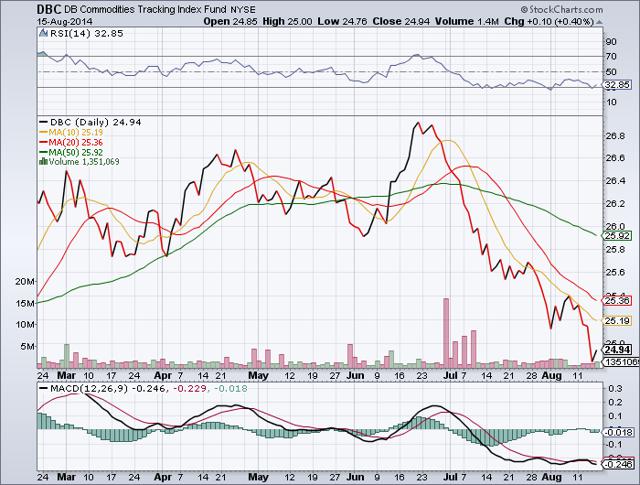Click 'Jun' on date axis below volume bars
The width and height of the screenshot is (640, 485).
pos(355,375)
